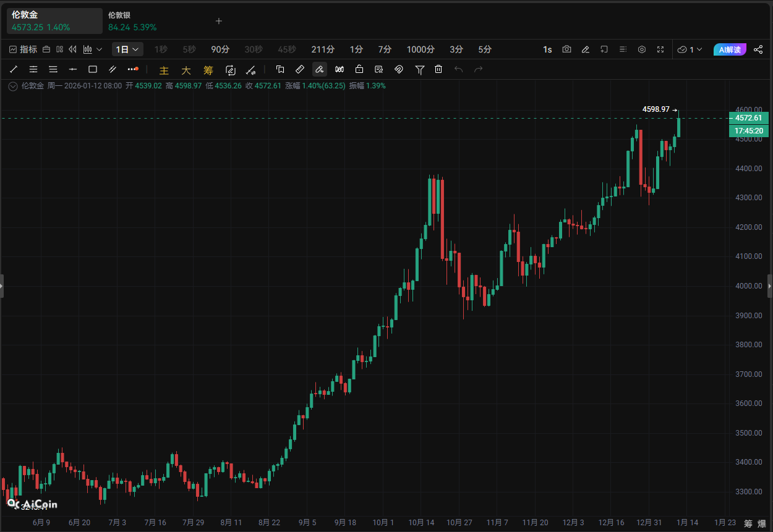Open the 1日 timeframe dropdown
Viewport: 773px width, 532px height.
(x=127, y=49)
